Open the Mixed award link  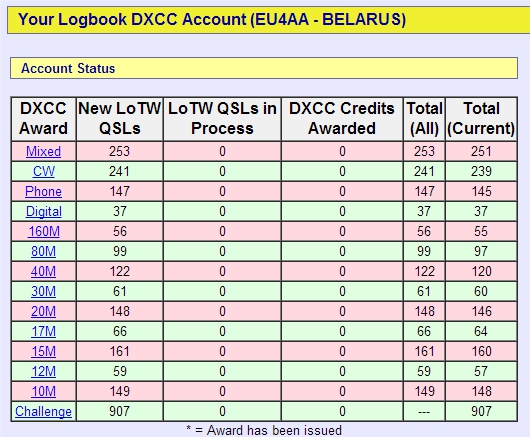[x=43, y=151]
